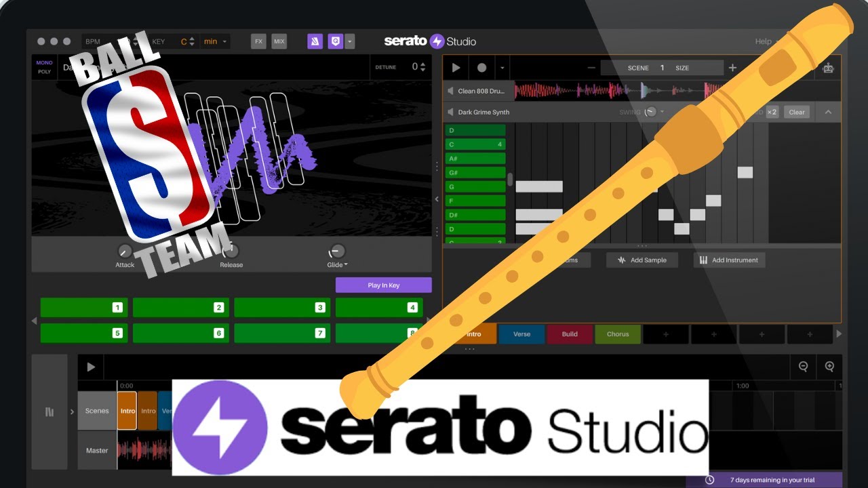Viewport: 868px width, 488px height.
Task: Open record options dropdown arrow
Action: [x=502, y=68]
